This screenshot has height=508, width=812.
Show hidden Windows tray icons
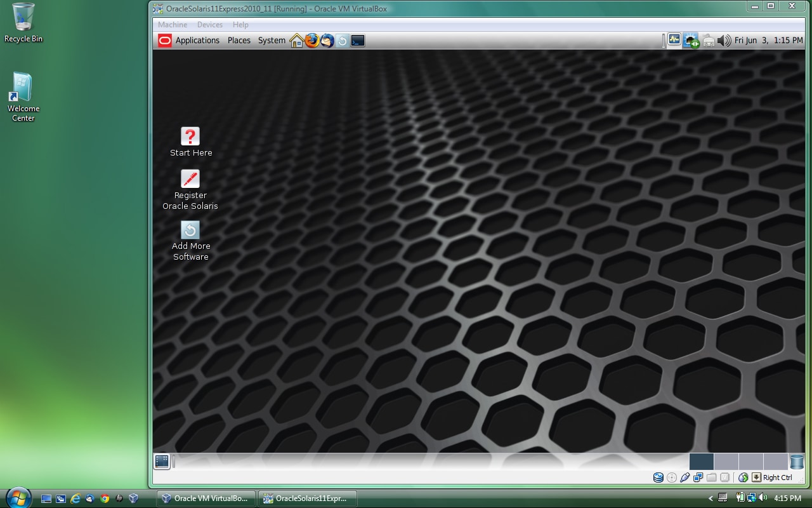click(x=710, y=498)
